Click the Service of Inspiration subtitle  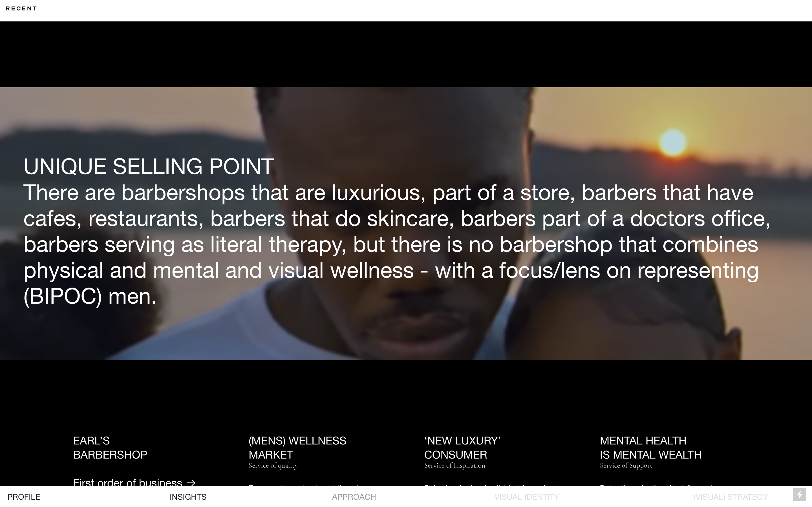click(455, 465)
